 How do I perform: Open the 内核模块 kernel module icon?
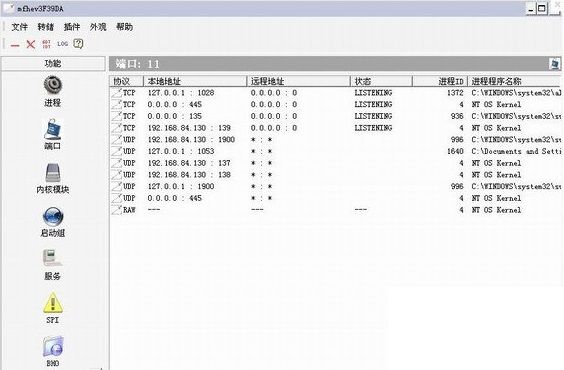pos(53,179)
